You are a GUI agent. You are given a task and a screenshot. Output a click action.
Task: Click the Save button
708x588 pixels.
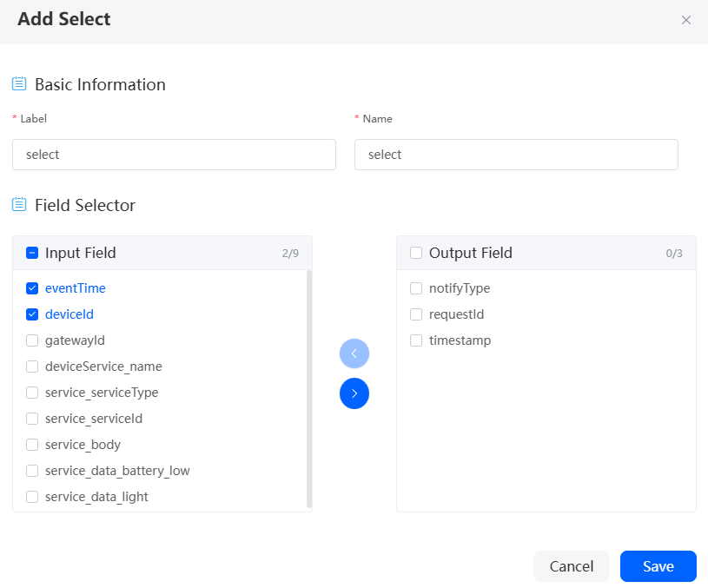click(658, 566)
